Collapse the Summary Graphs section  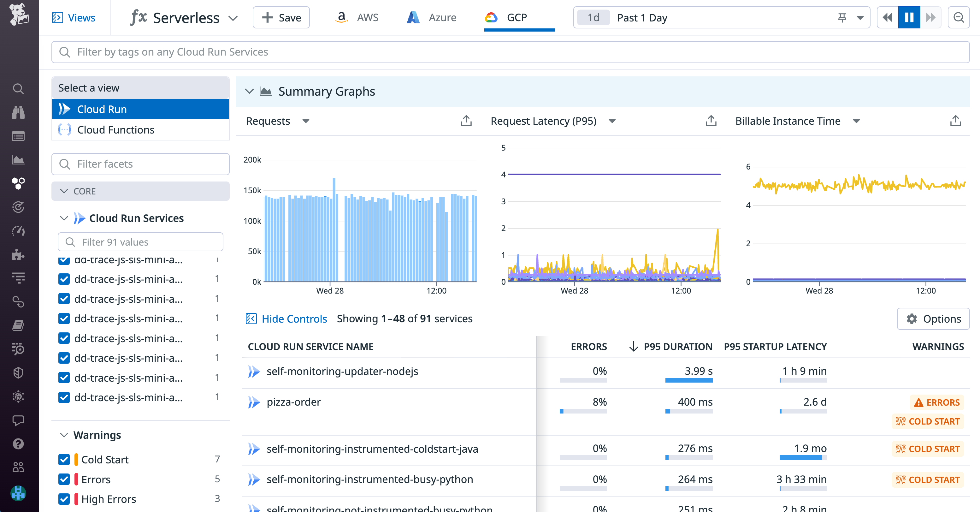tap(250, 91)
